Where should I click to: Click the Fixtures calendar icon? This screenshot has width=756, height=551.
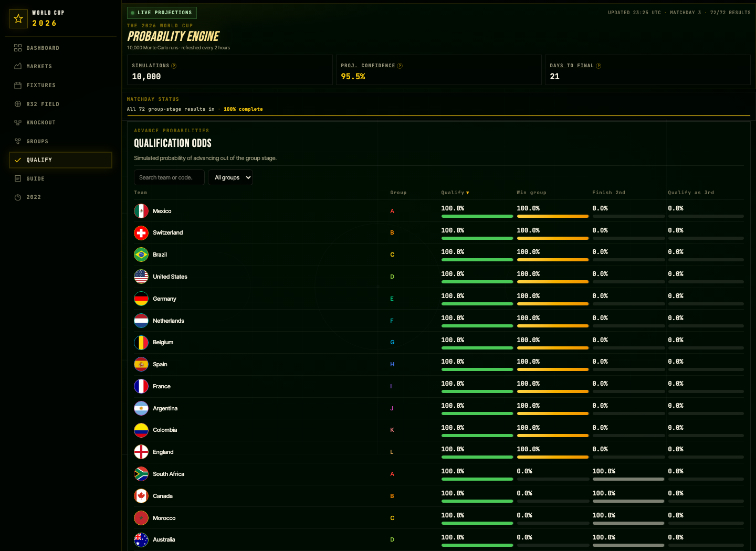click(18, 85)
